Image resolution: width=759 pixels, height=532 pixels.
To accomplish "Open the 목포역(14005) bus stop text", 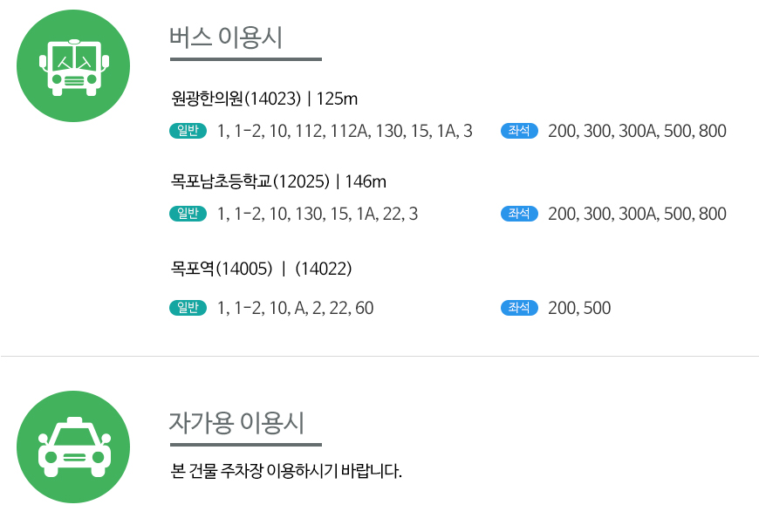I will 222,268.
